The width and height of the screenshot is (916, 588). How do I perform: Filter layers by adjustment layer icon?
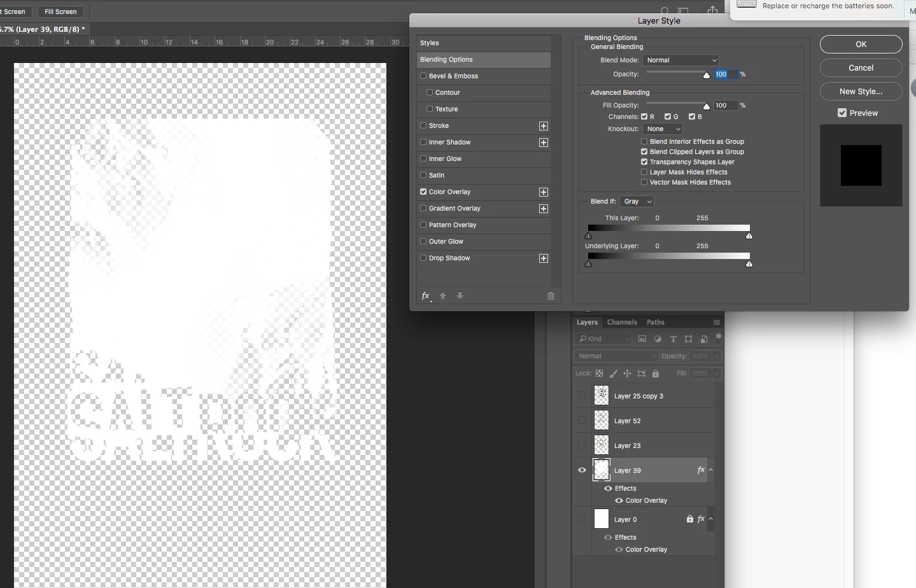click(x=658, y=339)
